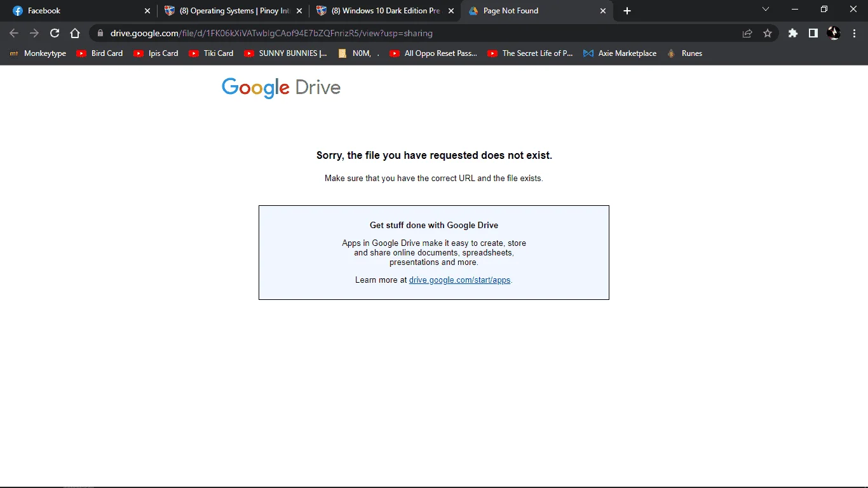Minimize the browser window

pyautogui.click(x=795, y=9)
